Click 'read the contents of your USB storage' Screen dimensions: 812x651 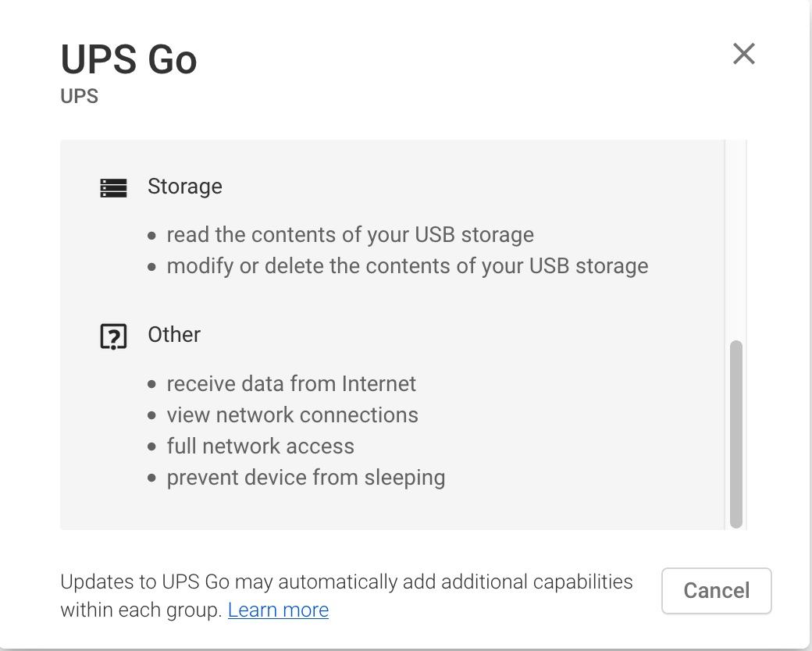[350, 235]
